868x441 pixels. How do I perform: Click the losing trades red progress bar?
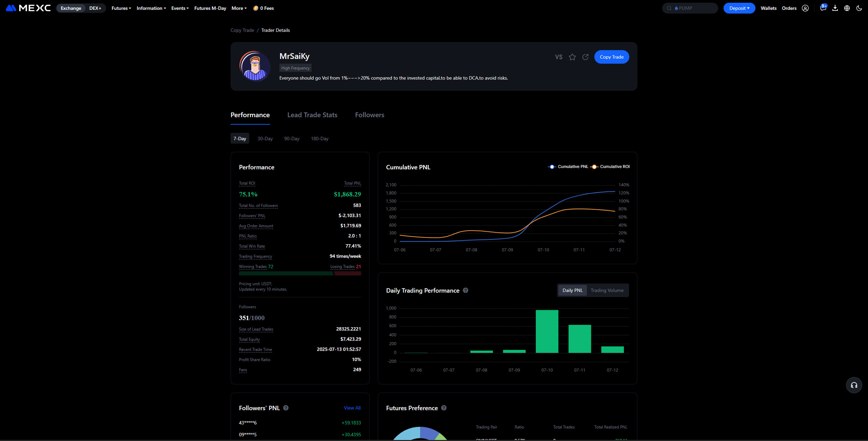(x=348, y=273)
